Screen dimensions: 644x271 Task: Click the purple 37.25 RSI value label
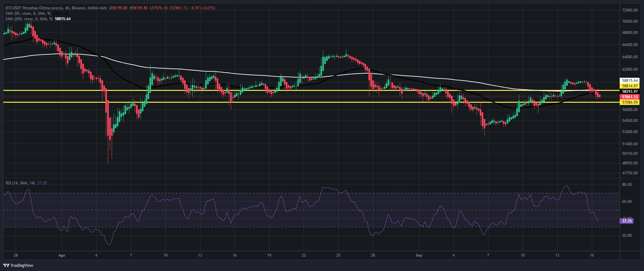click(626, 221)
